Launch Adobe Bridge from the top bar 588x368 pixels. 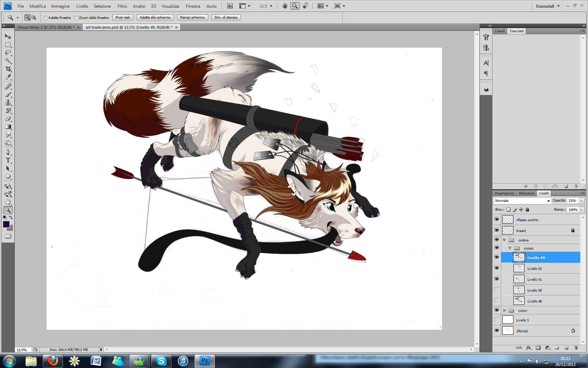point(230,6)
